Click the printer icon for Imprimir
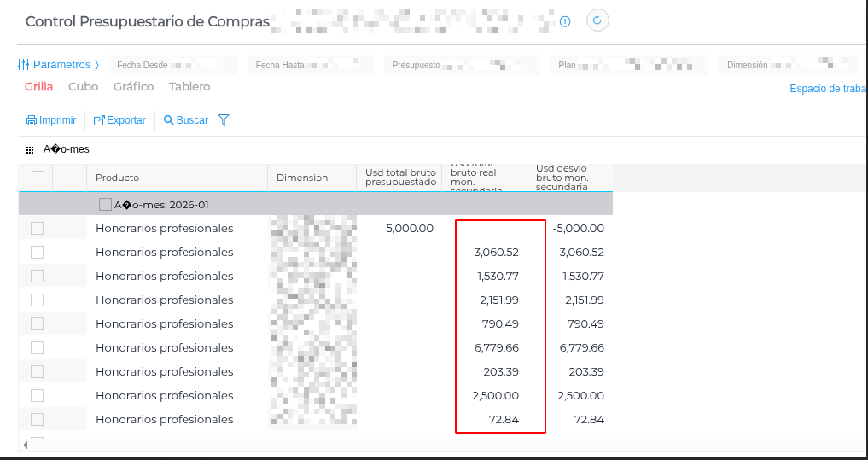The image size is (868, 460). point(32,120)
